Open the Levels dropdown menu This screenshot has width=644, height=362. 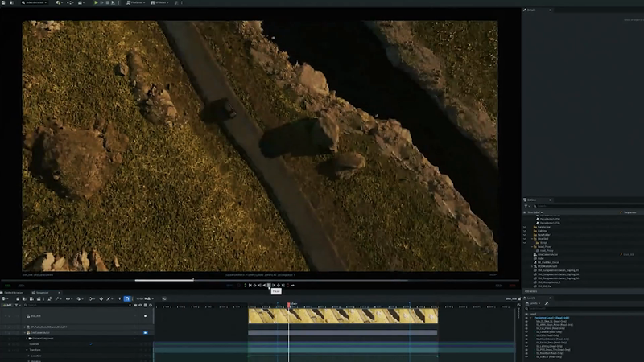tap(533, 304)
